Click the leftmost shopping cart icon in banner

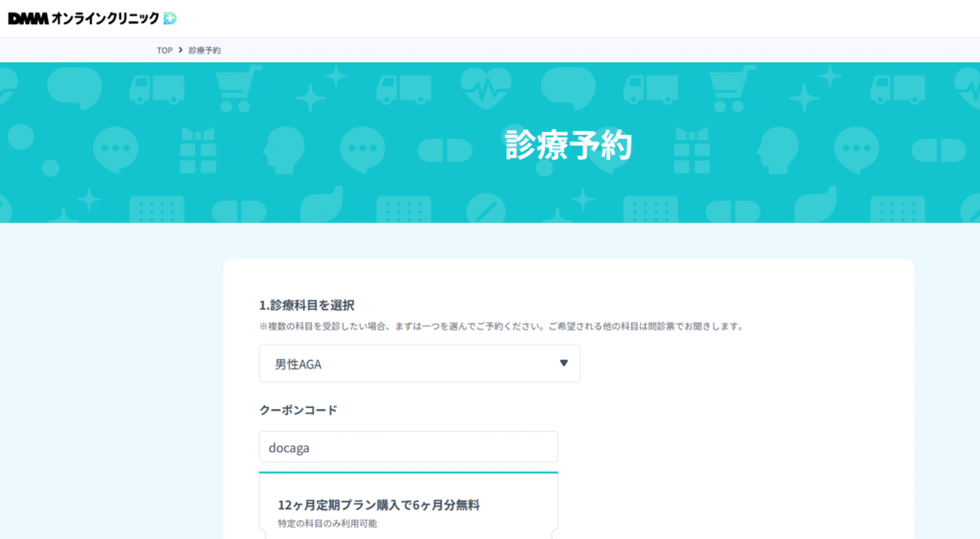tap(239, 89)
